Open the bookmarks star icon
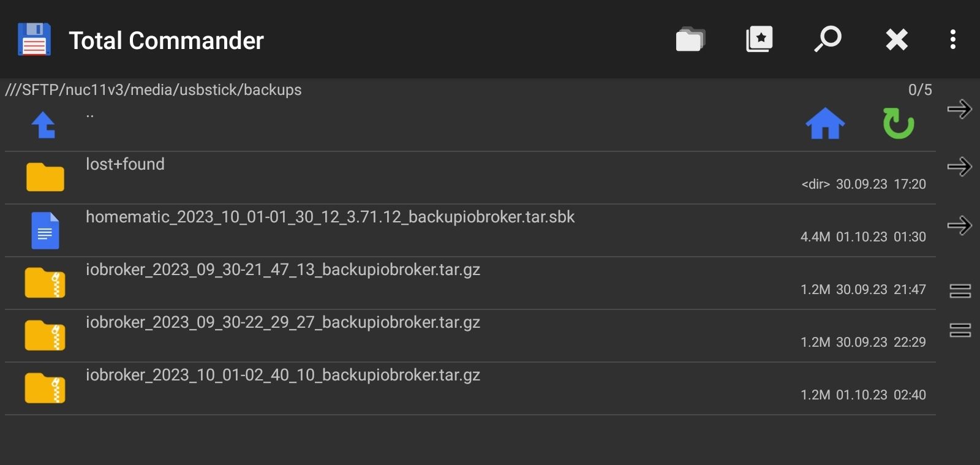The height and width of the screenshot is (465, 980). (x=759, y=40)
